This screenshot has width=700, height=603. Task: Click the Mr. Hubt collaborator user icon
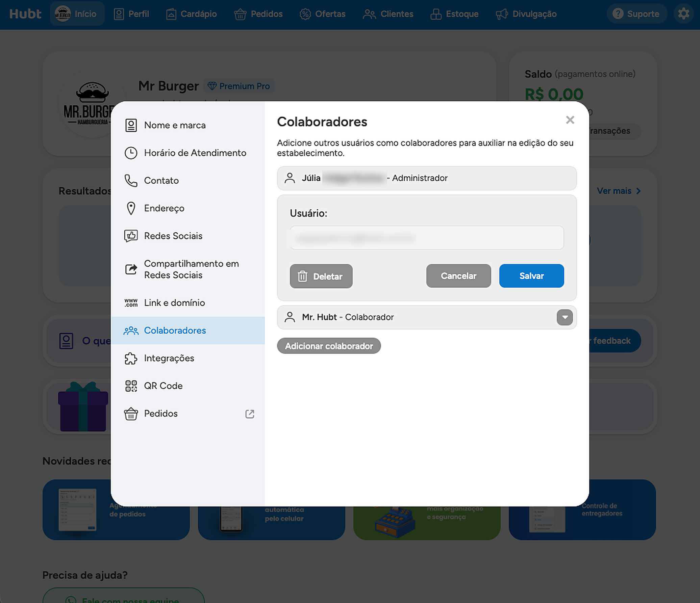pos(290,317)
